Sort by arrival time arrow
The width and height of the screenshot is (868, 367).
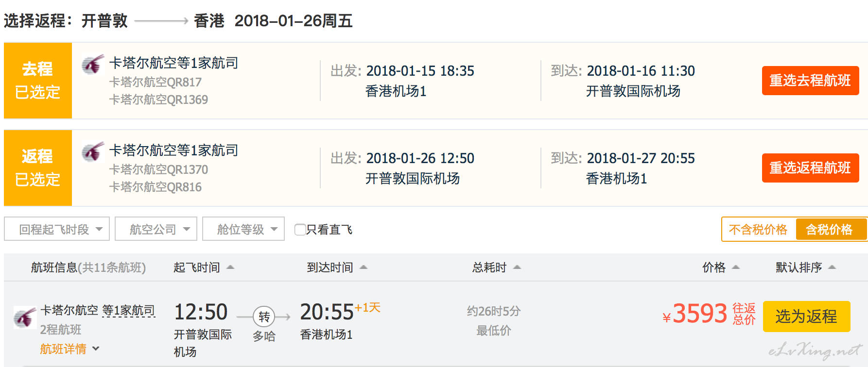coord(364,267)
